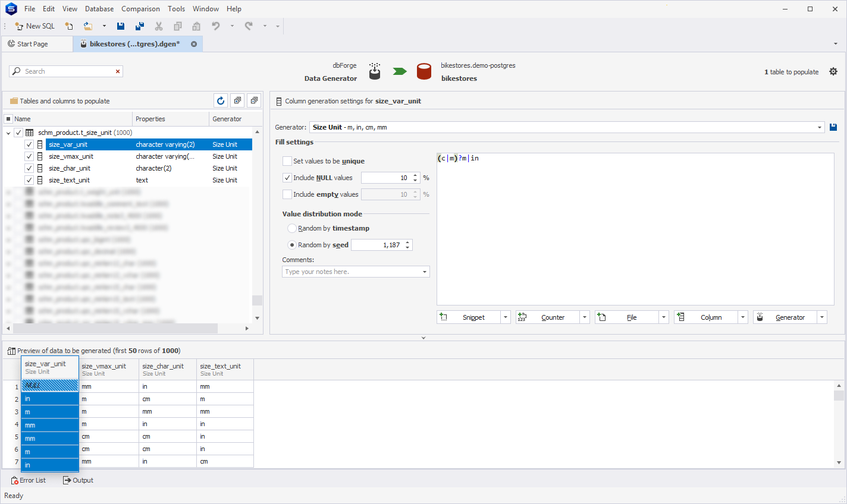847x504 pixels.
Task: Open data generator settings gear icon
Action: [833, 71]
